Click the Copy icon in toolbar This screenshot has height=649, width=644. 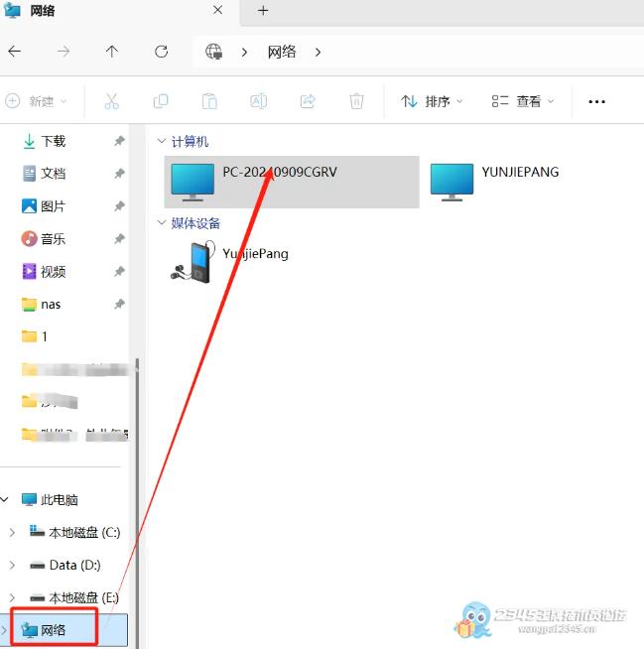[x=160, y=101]
